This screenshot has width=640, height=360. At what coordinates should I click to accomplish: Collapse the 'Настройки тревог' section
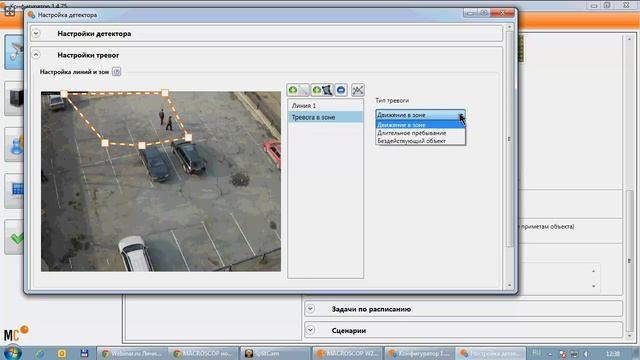[x=36, y=54]
